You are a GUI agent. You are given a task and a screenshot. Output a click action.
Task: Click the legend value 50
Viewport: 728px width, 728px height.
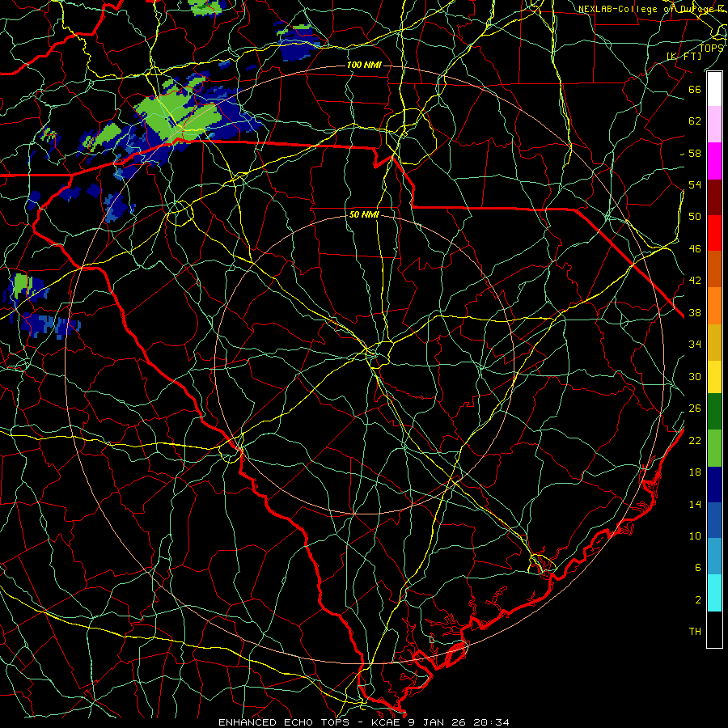695,217
